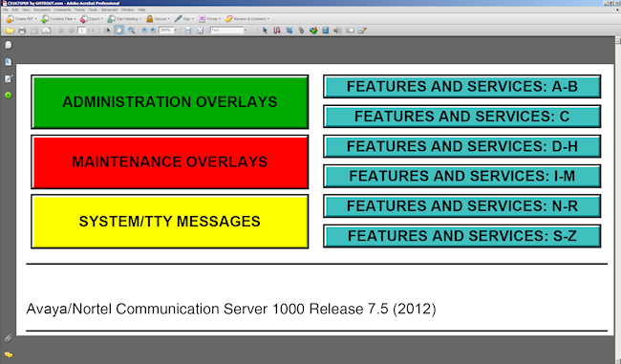This screenshot has height=364, width=621.
Task: Expand the Secure dropdown arrow
Action: (169, 18)
